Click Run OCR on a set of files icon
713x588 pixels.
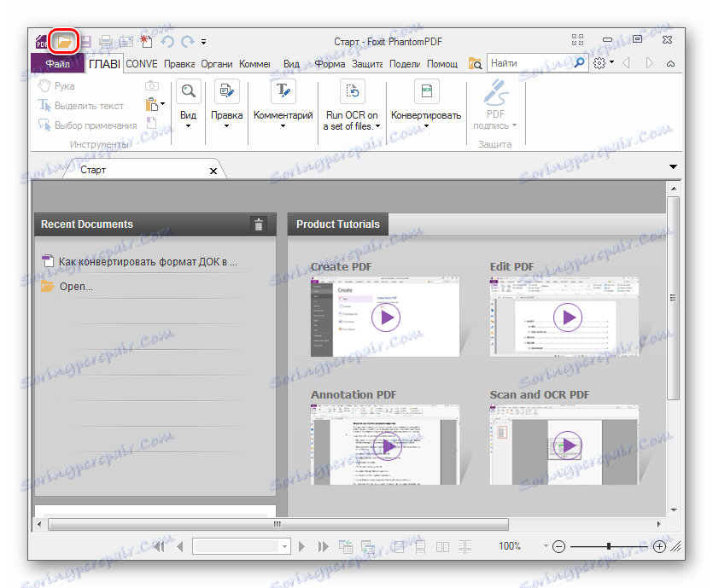point(352,91)
